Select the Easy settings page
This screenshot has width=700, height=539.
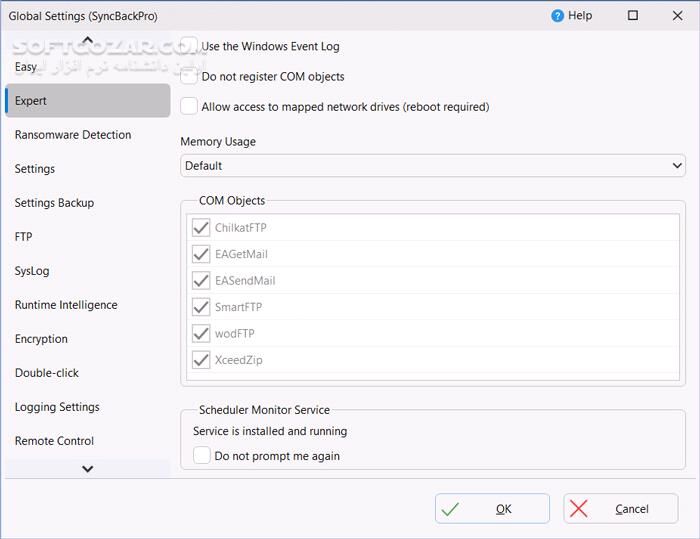(x=88, y=67)
